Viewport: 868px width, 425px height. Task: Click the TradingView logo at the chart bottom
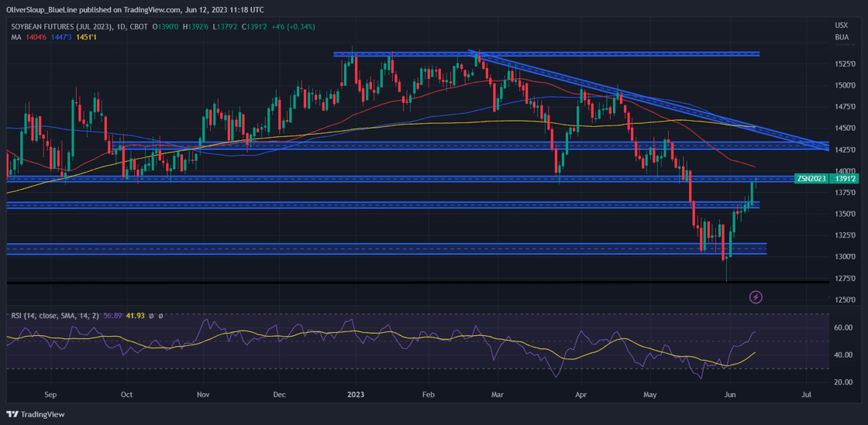tap(36, 414)
